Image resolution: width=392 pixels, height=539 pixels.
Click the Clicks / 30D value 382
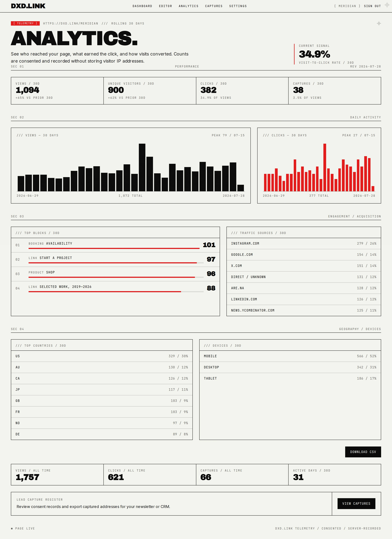click(x=208, y=90)
